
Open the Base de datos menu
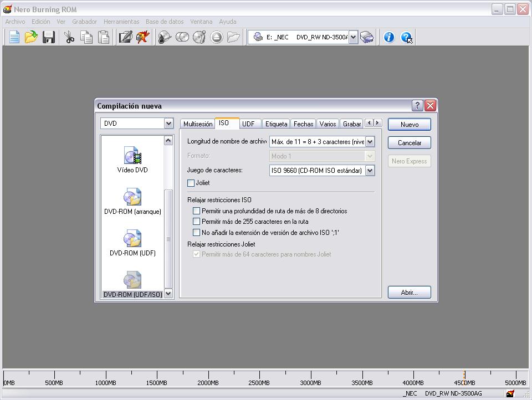coord(165,22)
